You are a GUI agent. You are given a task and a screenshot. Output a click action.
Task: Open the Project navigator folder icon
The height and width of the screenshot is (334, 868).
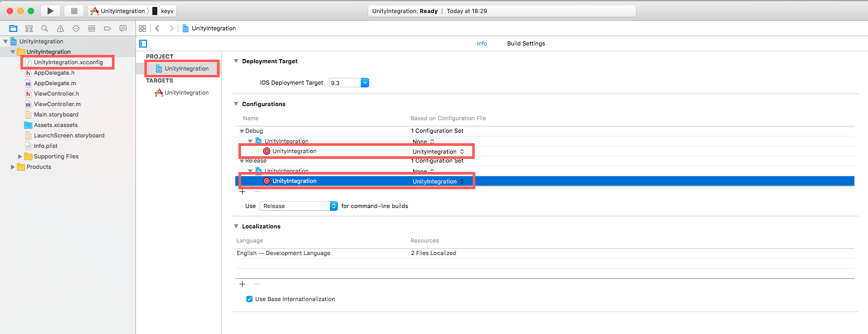click(14, 28)
